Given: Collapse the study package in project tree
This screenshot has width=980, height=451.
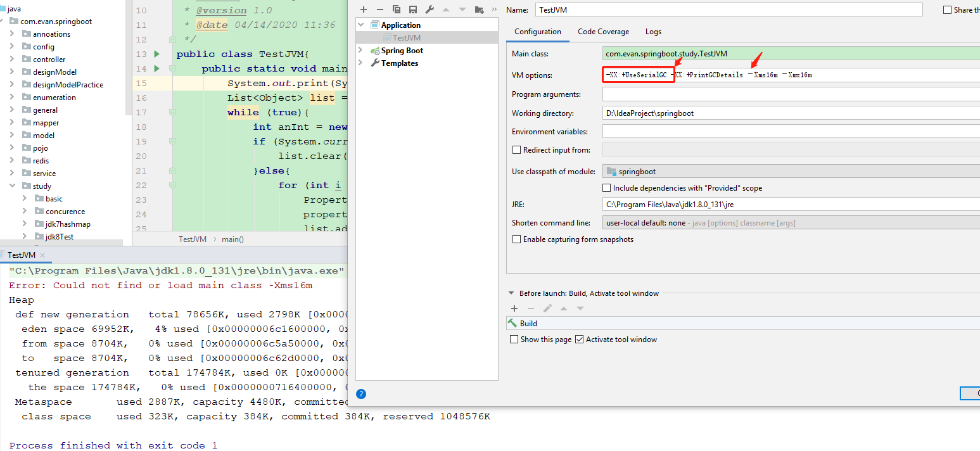Looking at the screenshot, I should coord(12,186).
